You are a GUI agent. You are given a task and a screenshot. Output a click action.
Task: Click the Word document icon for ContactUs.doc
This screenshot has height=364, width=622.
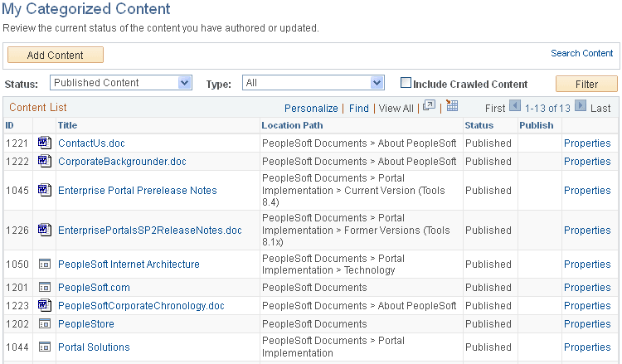(45, 143)
